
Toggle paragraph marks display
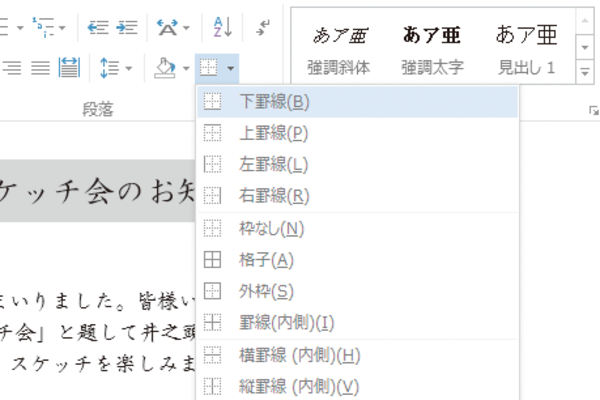263,28
